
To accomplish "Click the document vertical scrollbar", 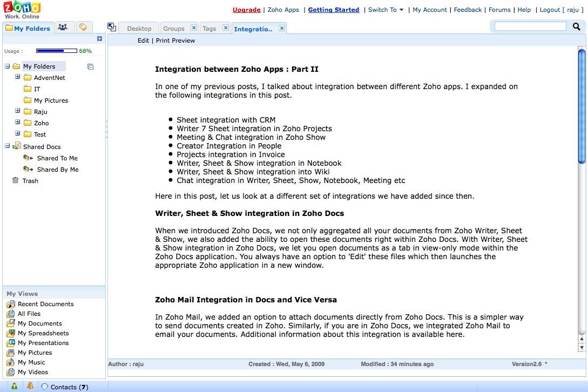I will (x=582, y=105).
